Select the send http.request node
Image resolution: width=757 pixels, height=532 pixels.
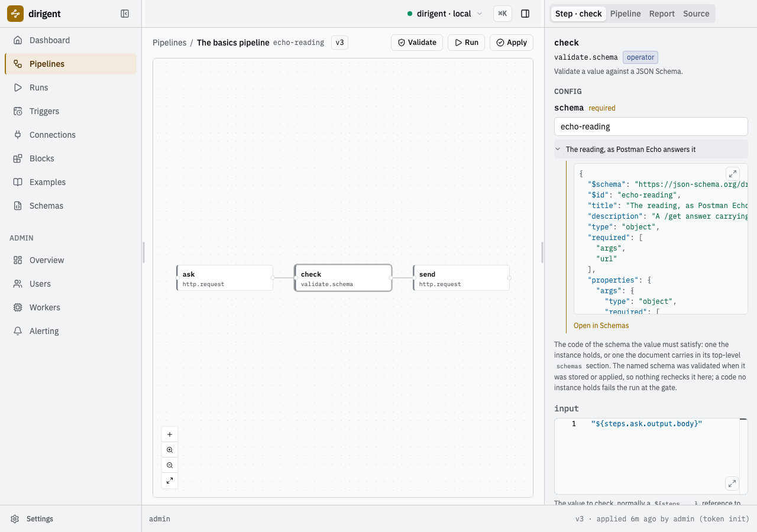pyautogui.click(x=461, y=278)
